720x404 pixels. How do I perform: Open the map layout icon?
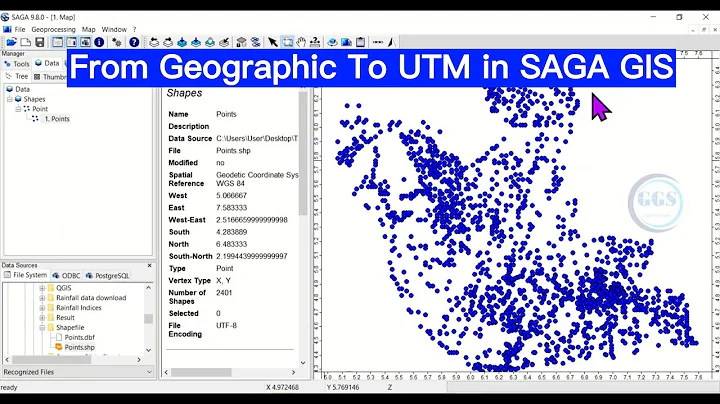(x=346, y=42)
